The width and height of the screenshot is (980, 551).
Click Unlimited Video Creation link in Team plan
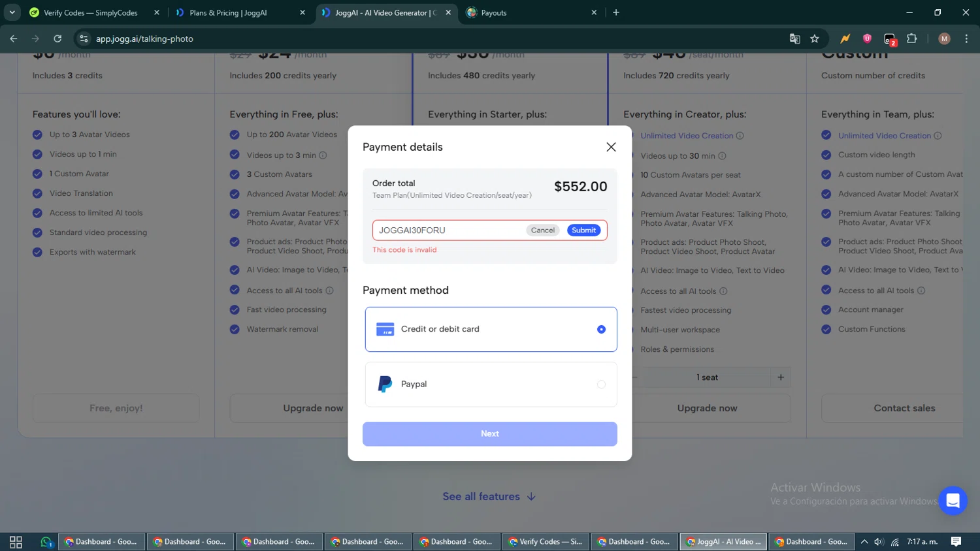tap(687, 136)
